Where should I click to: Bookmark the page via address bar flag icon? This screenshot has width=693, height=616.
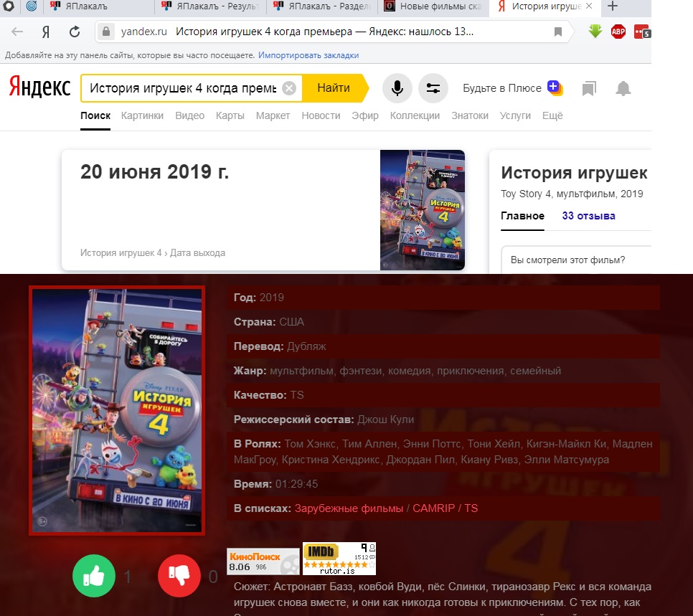pyautogui.click(x=557, y=32)
